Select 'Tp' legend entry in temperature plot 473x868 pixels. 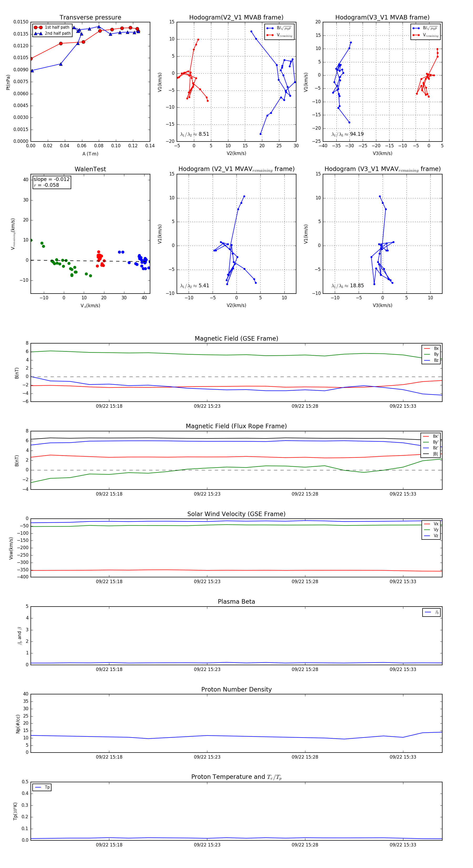pos(42,787)
